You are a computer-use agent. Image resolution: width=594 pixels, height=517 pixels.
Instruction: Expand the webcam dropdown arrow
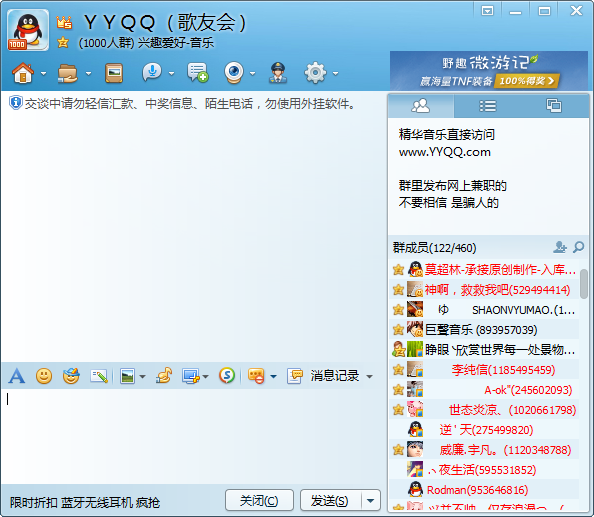coord(253,73)
